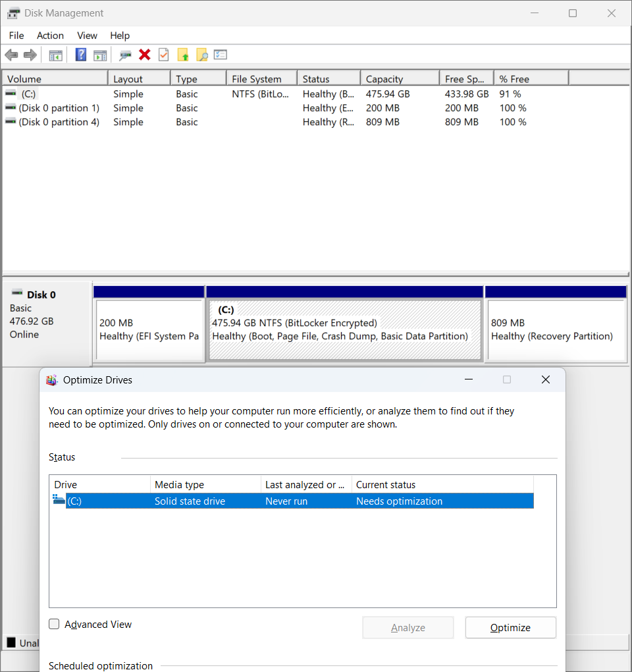The image size is (632, 672).
Task: Click Drive column header in Optimize Drives
Action: [x=100, y=484]
